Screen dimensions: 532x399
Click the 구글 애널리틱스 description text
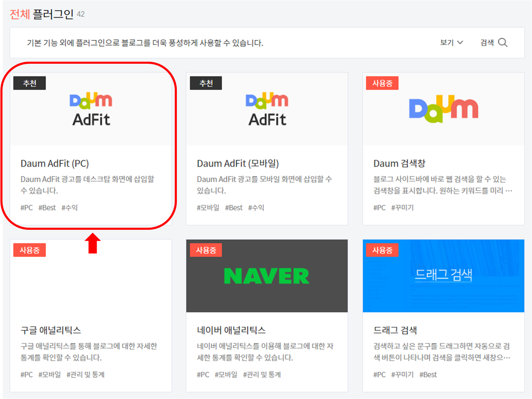(x=89, y=352)
